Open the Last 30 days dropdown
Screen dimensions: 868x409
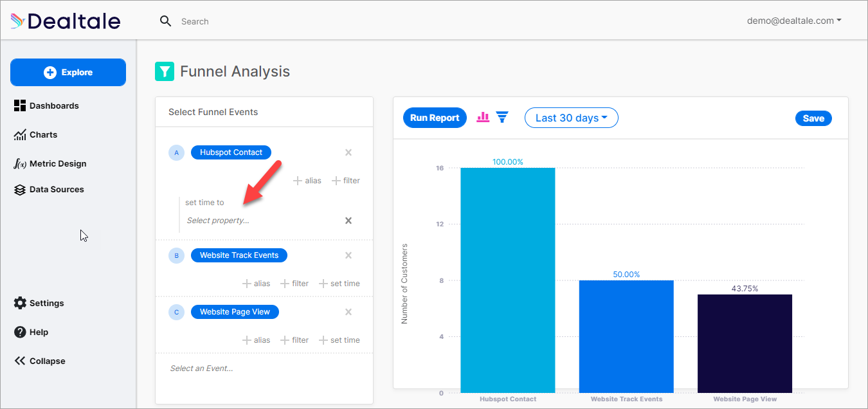(x=572, y=118)
